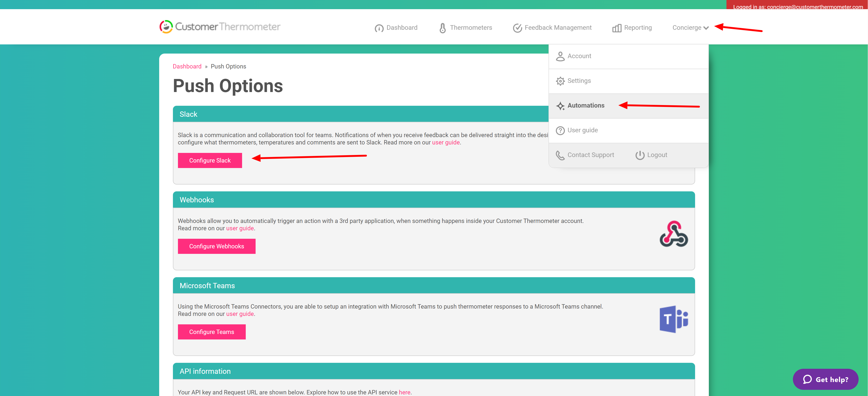This screenshot has height=396, width=868.
Task: Click the Contact Support phone icon
Action: point(560,155)
